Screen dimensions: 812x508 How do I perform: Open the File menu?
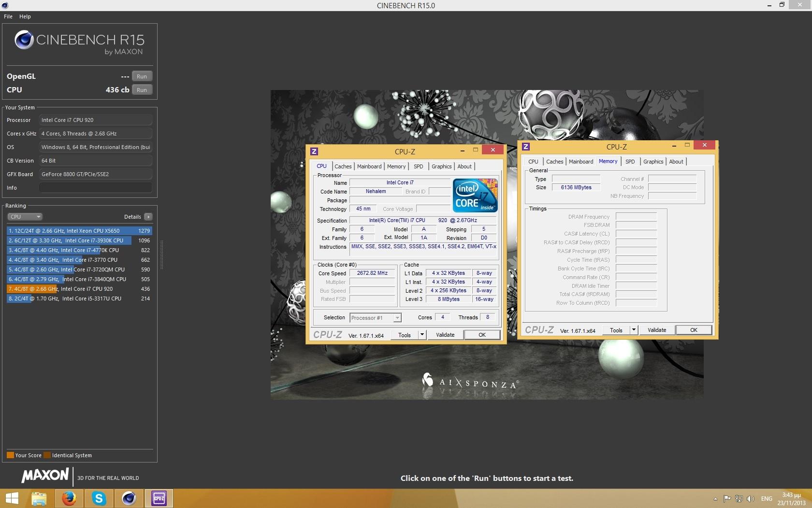click(8, 16)
